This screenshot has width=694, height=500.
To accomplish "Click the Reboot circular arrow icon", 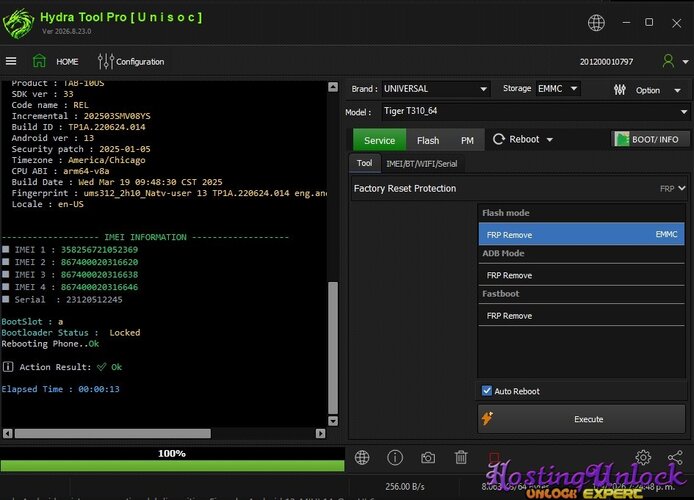I will 499,139.
